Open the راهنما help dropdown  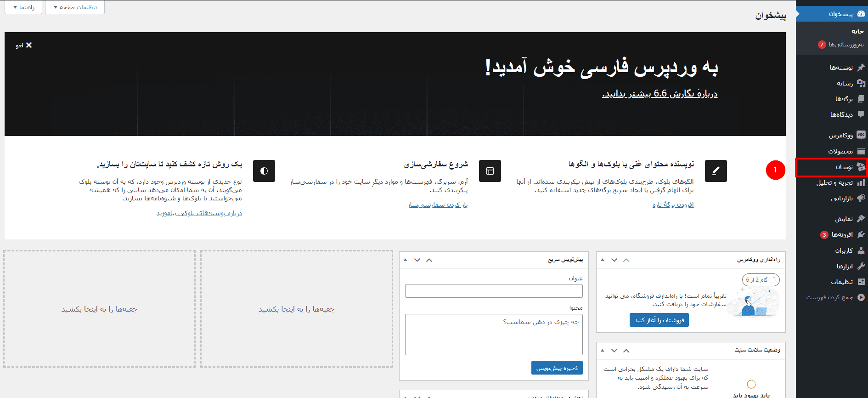tap(23, 7)
